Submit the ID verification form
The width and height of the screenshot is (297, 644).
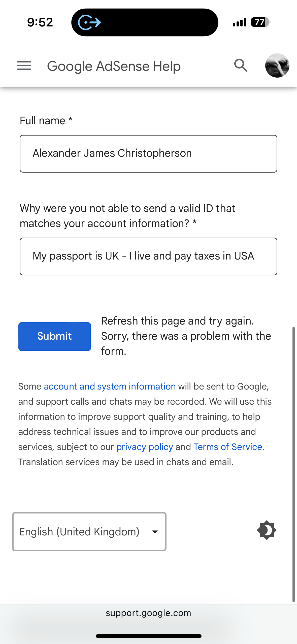coord(55,336)
